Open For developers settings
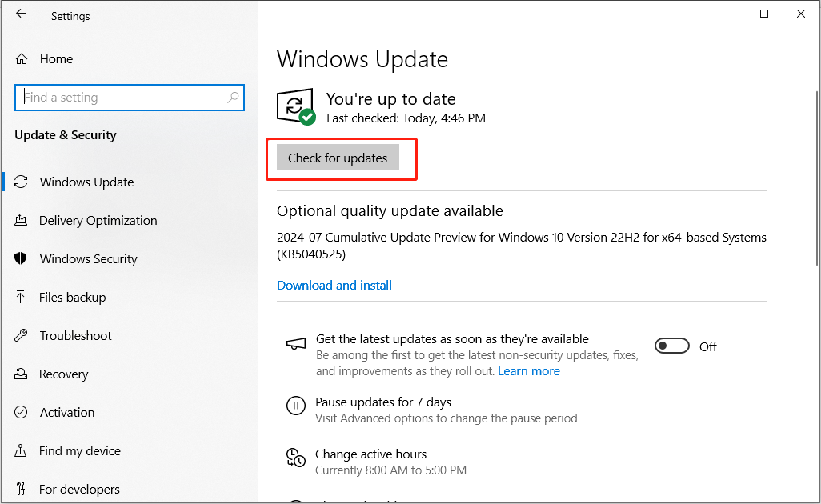This screenshot has width=821, height=504. pyautogui.click(x=79, y=489)
